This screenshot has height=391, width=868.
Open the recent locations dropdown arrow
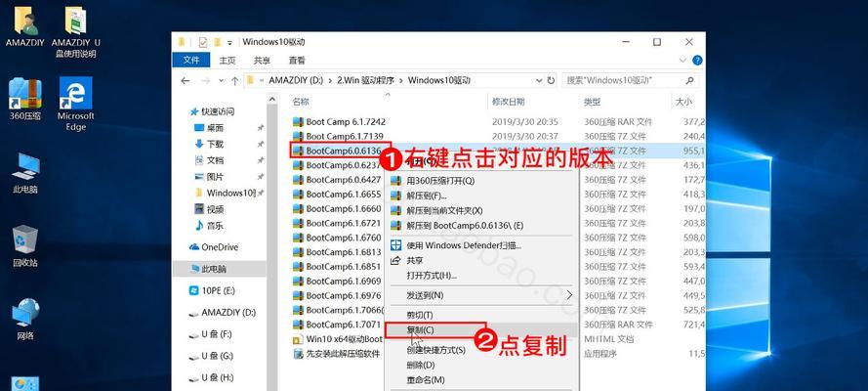point(222,81)
